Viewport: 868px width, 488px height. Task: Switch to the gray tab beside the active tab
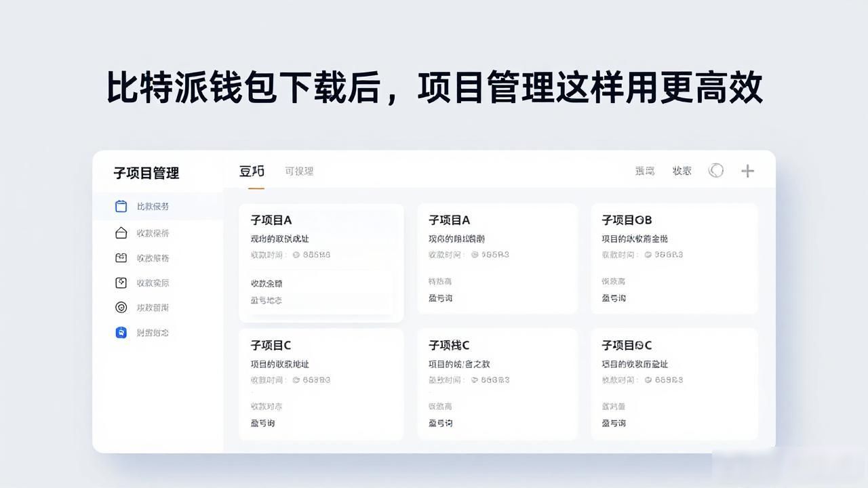click(299, 171)
